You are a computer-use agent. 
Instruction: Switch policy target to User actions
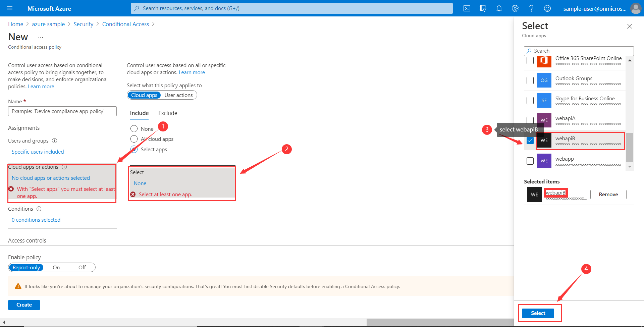tap(178, 95)
